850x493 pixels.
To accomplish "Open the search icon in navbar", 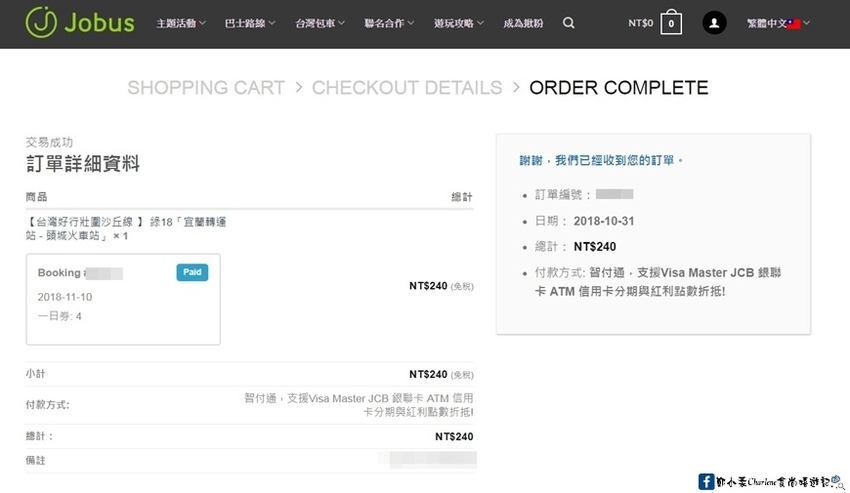I will (569, 23).
